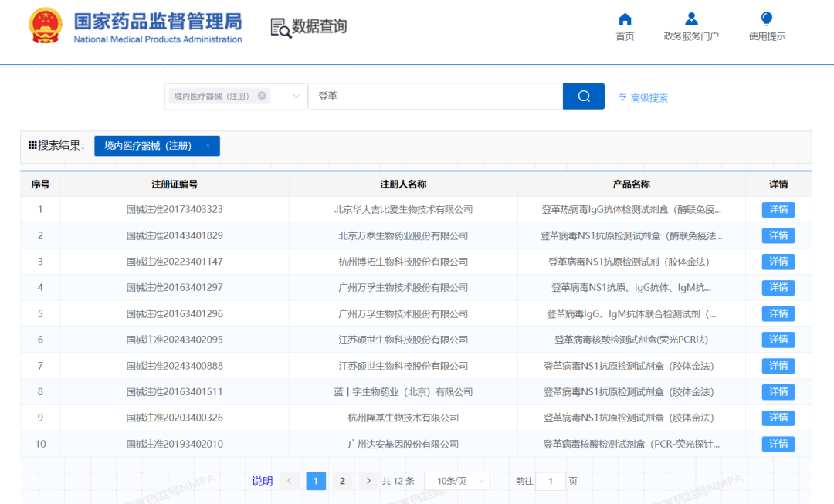
Task: Open 详情 for 国械注准20163401297
Action: 778,288
